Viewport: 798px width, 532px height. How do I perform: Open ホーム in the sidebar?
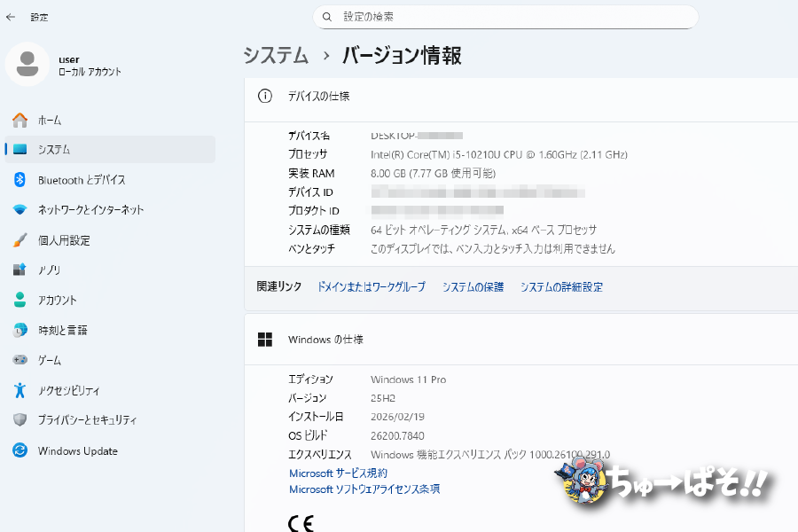point(110,121)
